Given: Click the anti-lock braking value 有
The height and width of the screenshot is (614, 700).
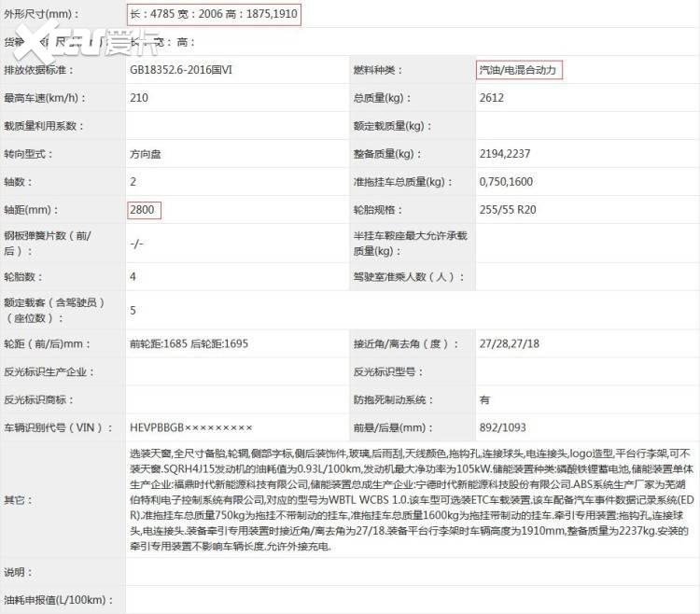Looking at the screenshot, I should (484, 399).
